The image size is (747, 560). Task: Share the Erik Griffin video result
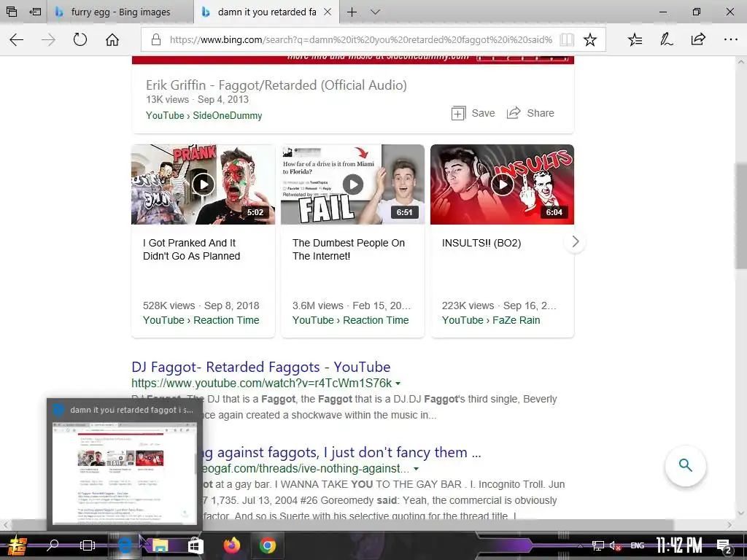530,113
